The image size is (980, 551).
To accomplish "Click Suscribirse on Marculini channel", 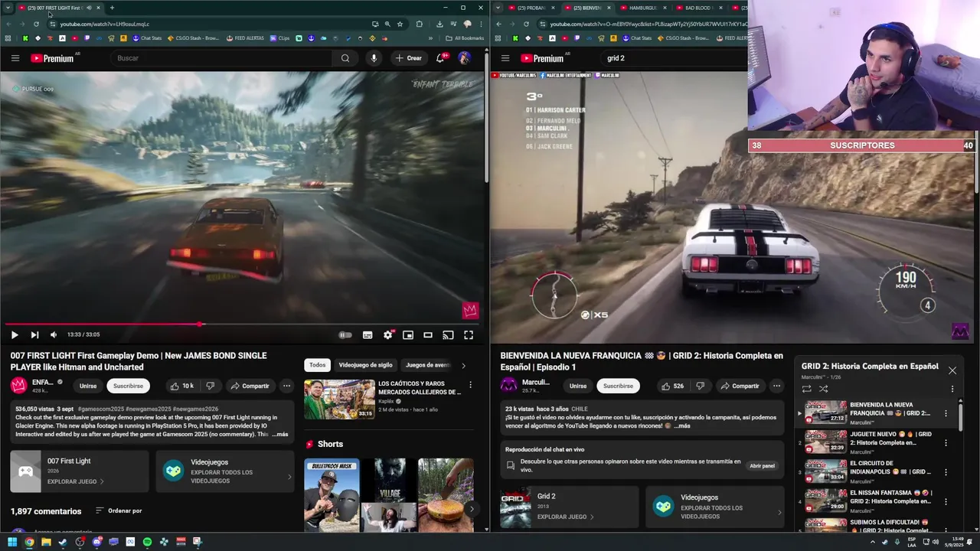I will coord(618,386).
